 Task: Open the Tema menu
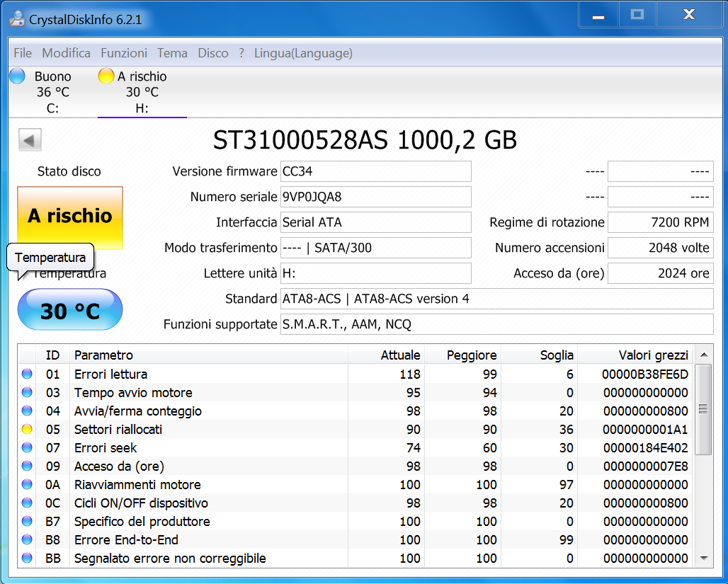coord(172,53)
